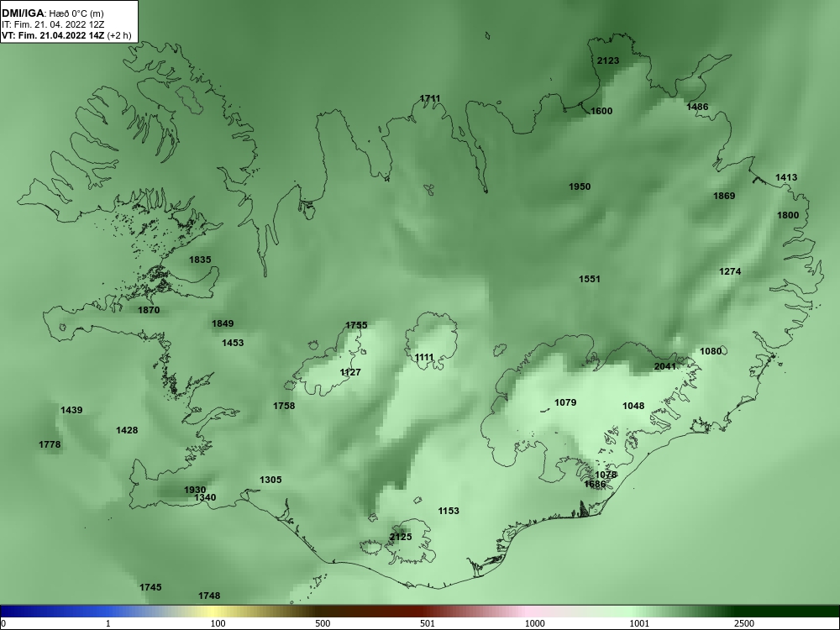
Task: Pick the 1413 value on the east coast
Action: (x=786, y=177)
